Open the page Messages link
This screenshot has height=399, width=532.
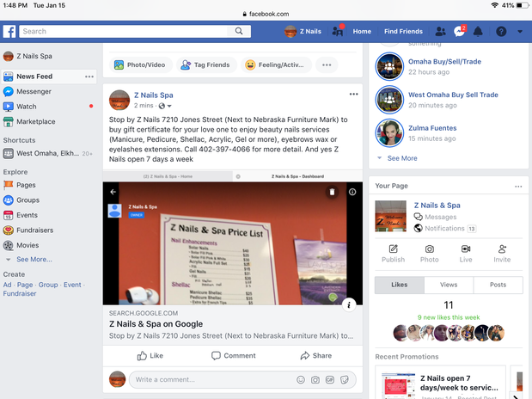[x=440, y=217]
